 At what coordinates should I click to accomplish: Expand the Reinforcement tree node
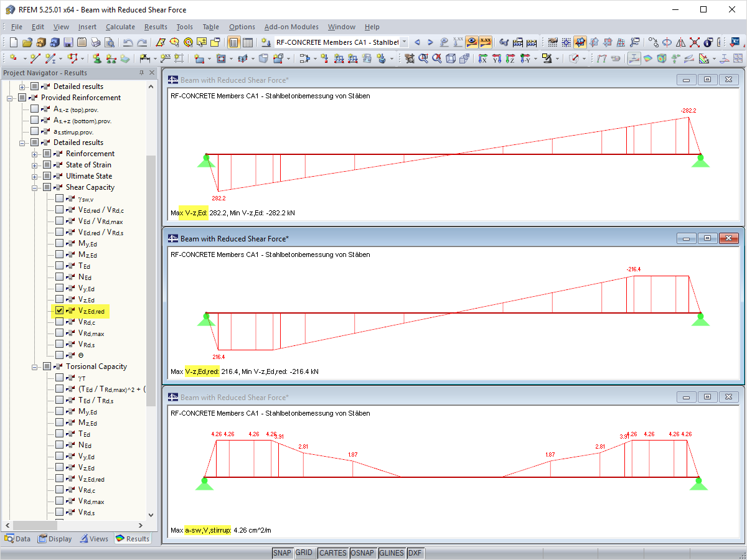35,154
